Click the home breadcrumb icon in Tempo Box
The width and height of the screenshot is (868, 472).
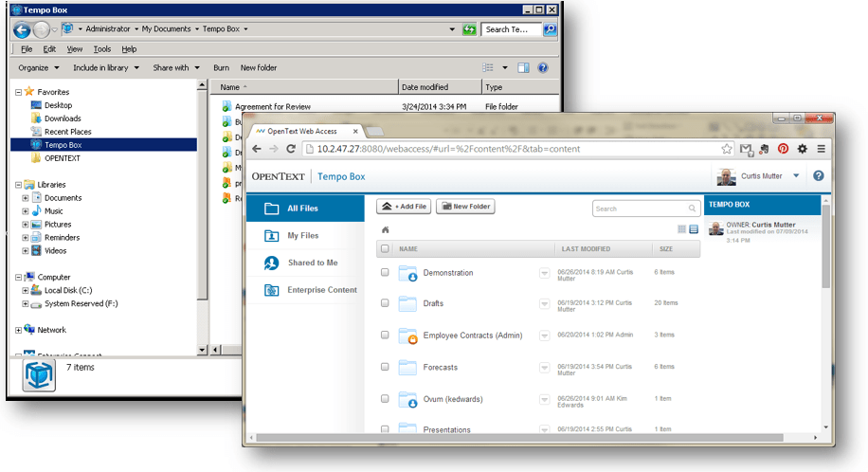[x=386, y=229]
